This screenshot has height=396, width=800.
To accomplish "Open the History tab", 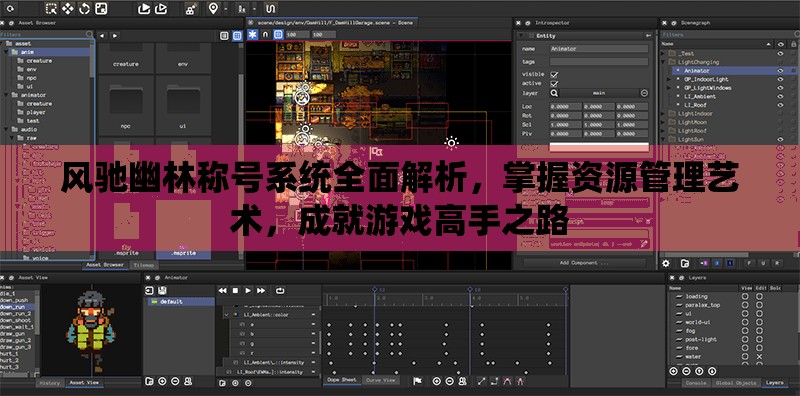I will [50, 383].
